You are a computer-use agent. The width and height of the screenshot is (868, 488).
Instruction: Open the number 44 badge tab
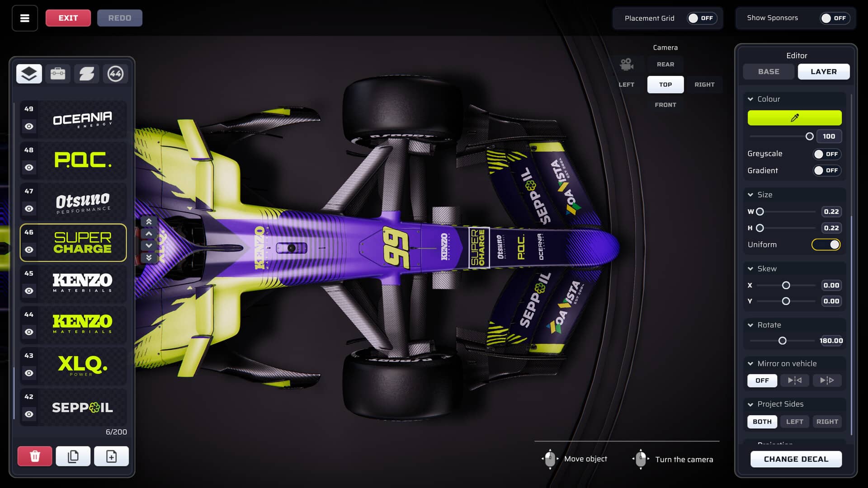[x=115, y=74]
